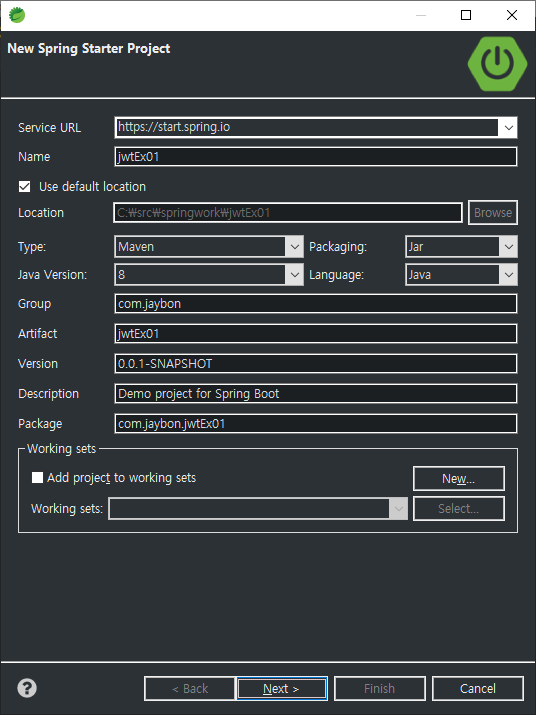Click the Working sets group label

coord(62,449)
